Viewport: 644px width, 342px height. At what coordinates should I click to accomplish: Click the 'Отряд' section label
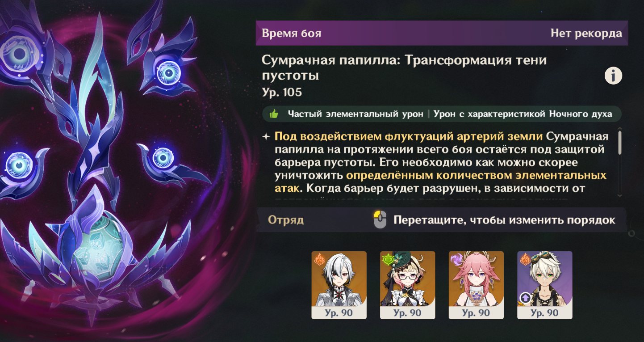click(x=286, y=220)
